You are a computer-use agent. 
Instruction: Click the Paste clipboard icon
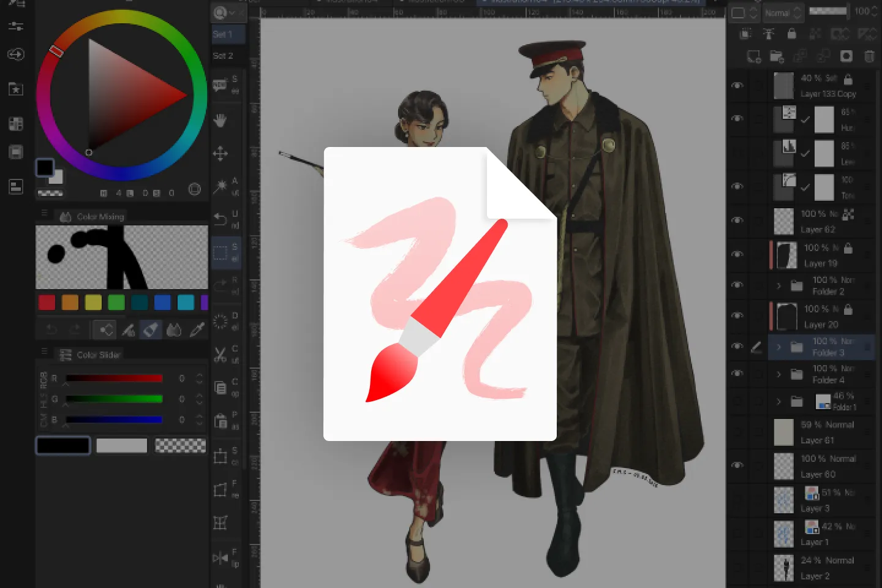[220, 421]
